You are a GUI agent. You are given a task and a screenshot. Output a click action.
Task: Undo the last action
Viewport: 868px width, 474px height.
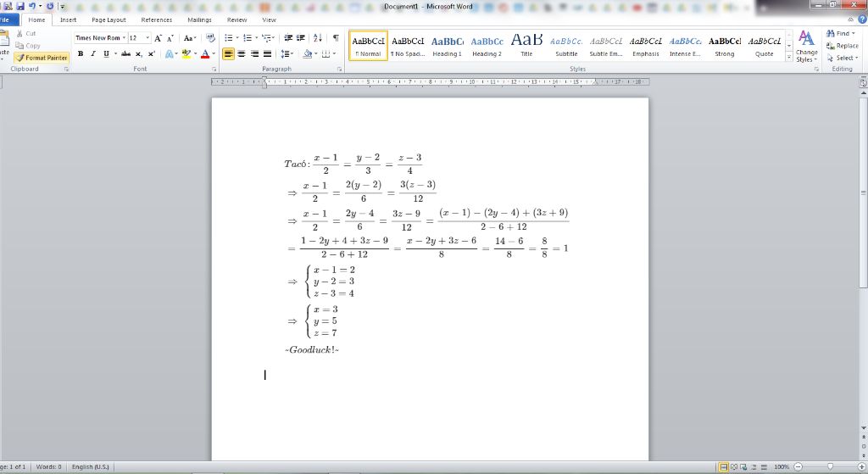[32, 6]
